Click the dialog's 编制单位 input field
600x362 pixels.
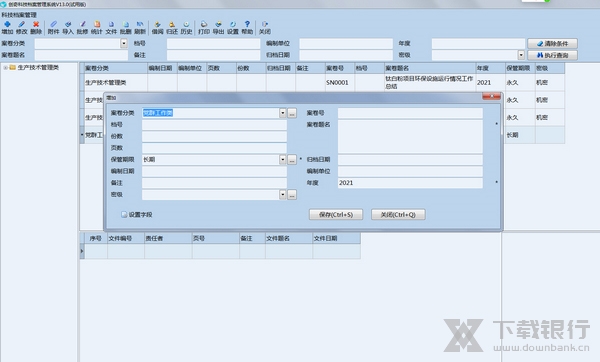click(x=410, y=171)
